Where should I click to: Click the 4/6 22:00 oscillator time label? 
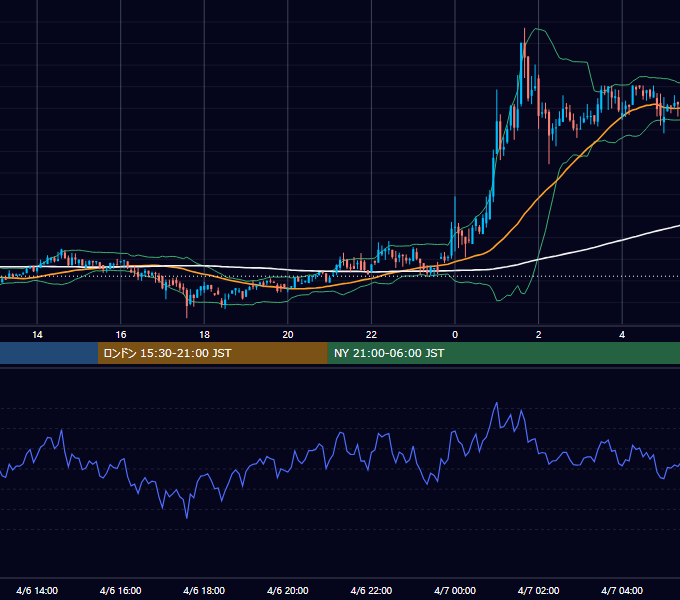371,590
